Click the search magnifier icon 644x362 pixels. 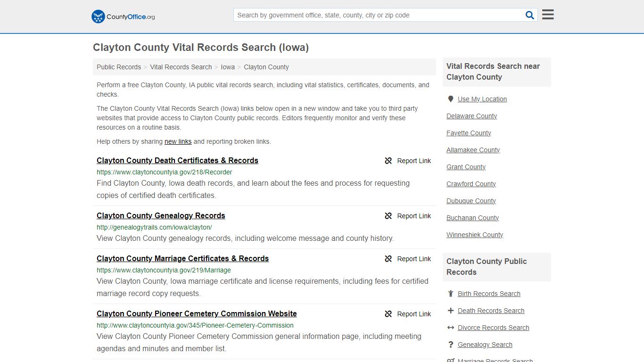(x=530, y=15)
